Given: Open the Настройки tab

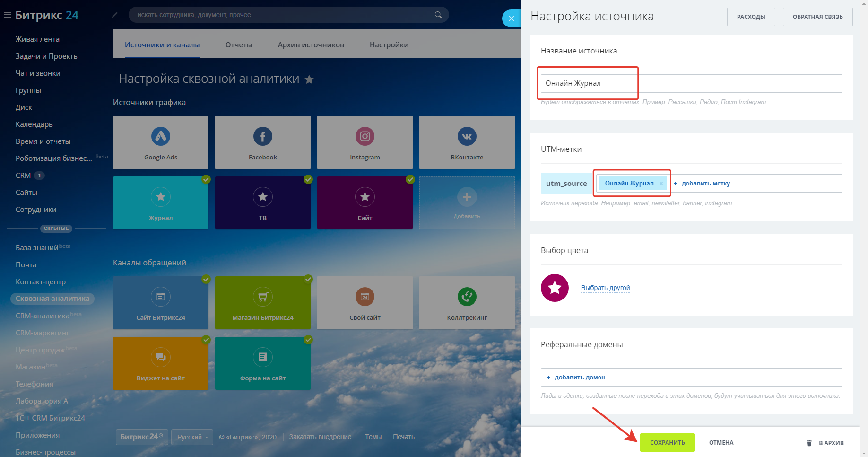Looking at the screenshot, I should [389, 45].
